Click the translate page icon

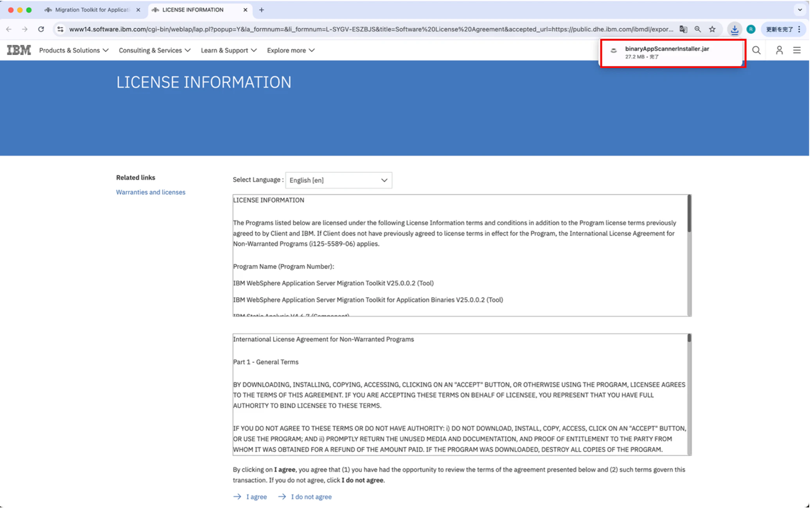pos(683,29)
